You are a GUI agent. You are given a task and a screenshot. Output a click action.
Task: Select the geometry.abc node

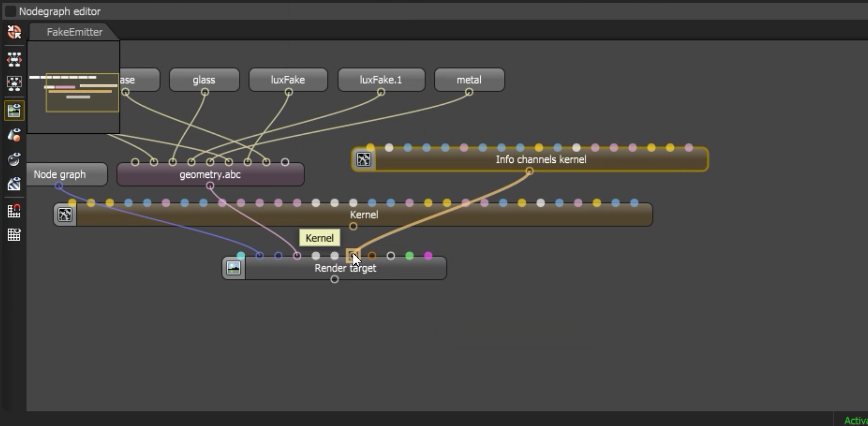(x=210, y=174)
